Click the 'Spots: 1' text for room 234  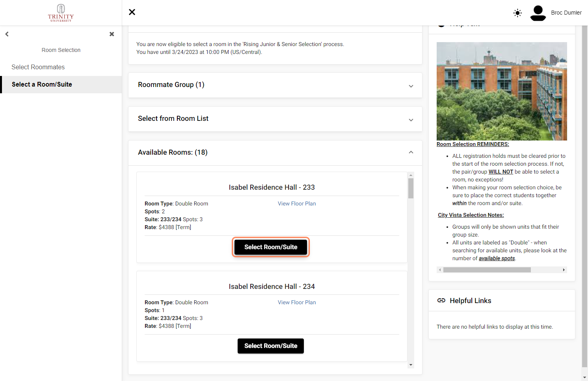pyautogui.click(x=154, y=311)
